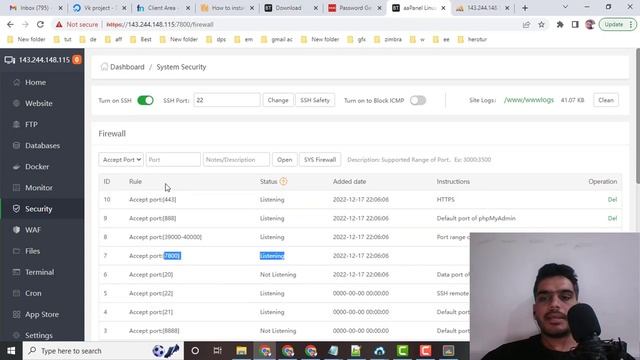
Task: Open a new browser tab with plus icon
Action: coord(525,8)
